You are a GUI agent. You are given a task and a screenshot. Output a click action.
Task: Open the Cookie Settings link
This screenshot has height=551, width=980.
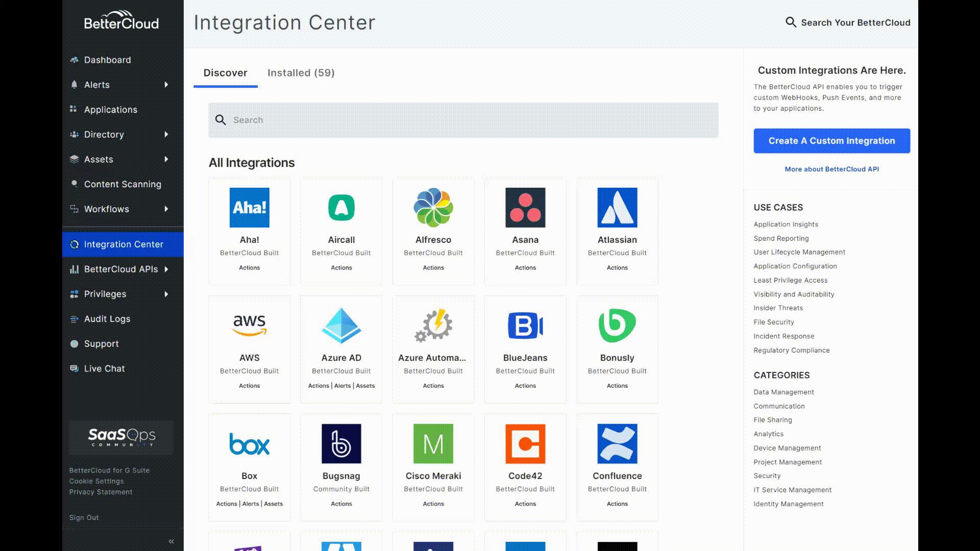click(96, 481)
